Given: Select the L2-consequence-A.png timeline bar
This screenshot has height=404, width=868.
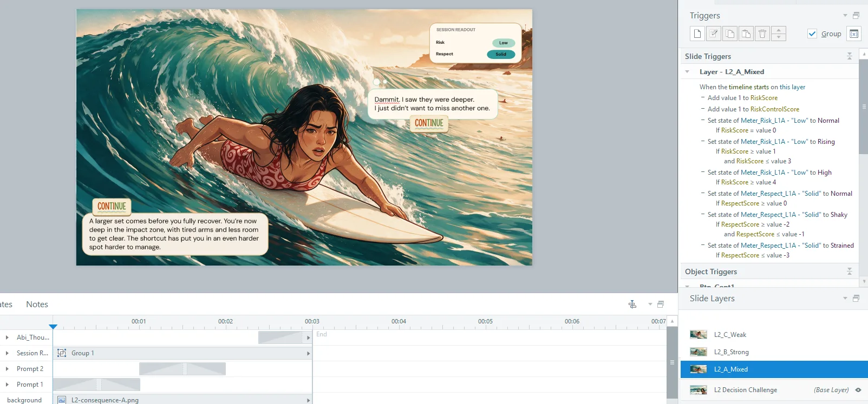Looking at the screenshot, I should click(182, 400).
